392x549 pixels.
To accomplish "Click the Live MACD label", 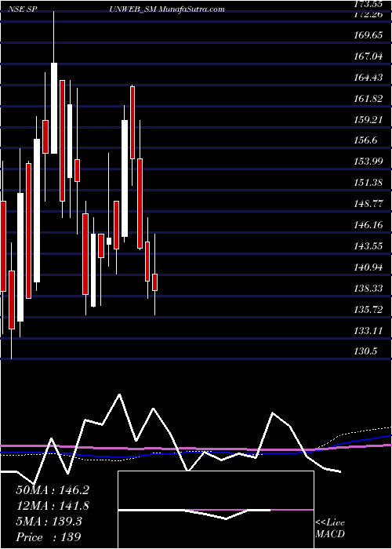I will [330, 529].
